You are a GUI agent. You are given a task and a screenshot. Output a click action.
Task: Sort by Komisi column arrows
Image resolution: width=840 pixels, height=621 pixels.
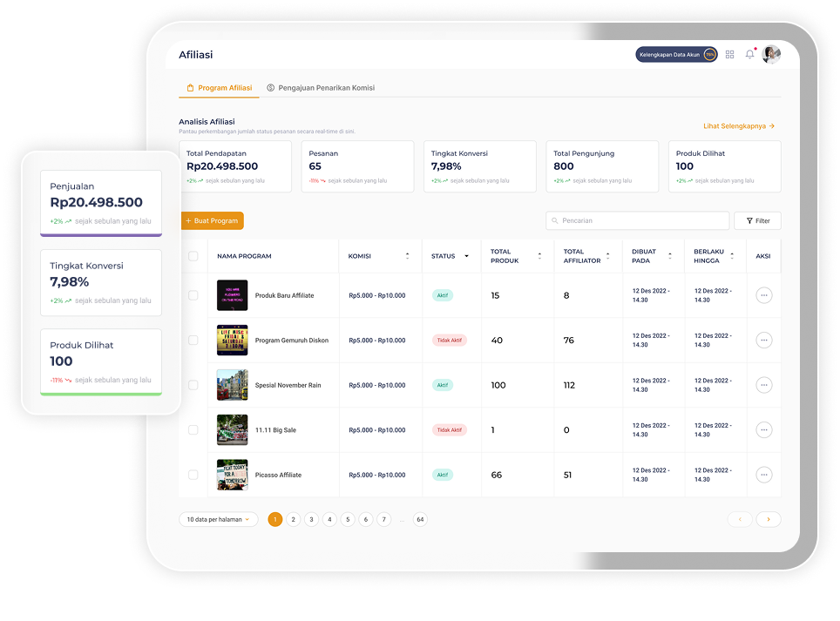coord(407,256)
